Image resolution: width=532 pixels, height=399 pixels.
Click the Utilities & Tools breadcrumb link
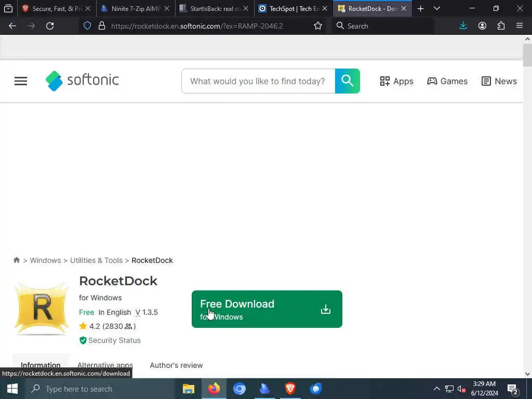click(x=96, y=260)
